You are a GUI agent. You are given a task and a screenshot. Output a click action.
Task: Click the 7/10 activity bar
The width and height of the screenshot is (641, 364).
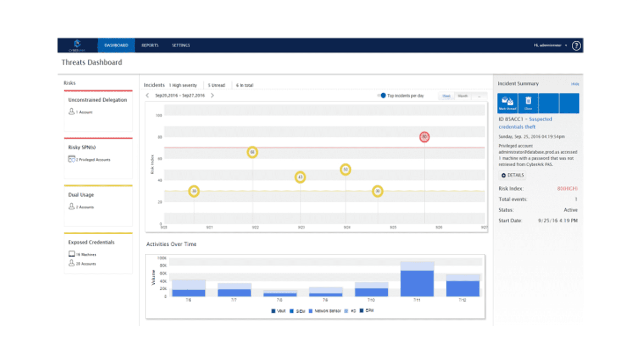(x=371, y=289)
